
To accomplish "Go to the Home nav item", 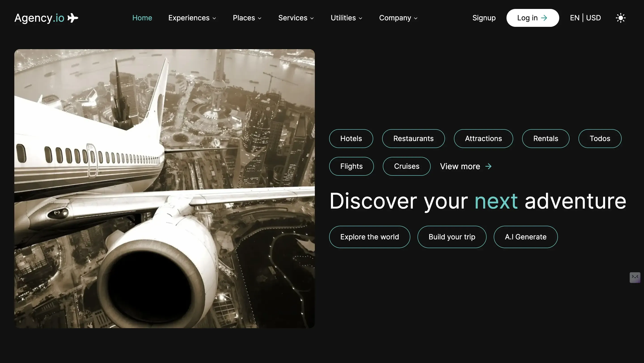I will click(142, 18).
